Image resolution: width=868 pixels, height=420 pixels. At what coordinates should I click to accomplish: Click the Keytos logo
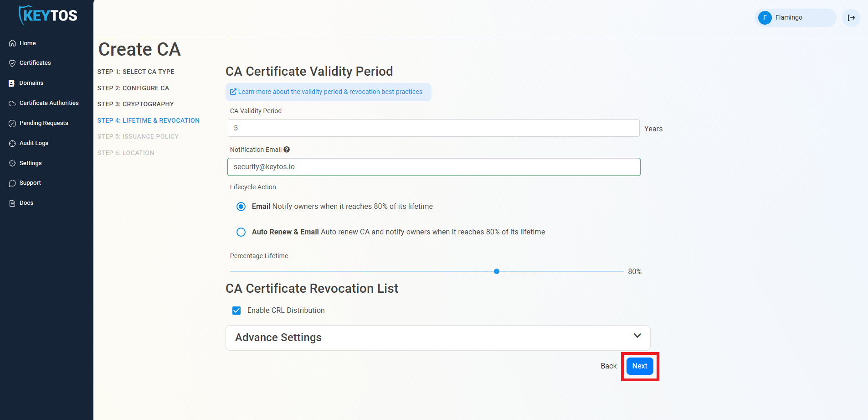coord(48,16)
